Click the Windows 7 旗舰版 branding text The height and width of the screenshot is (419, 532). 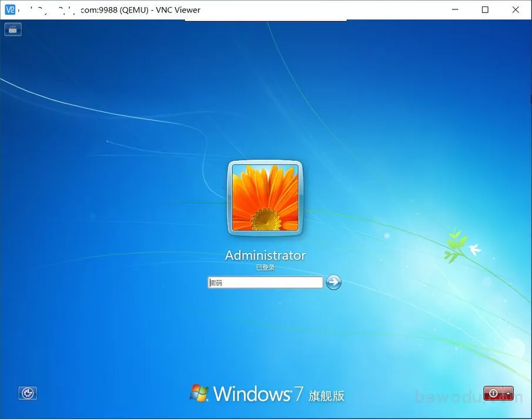pyautogui.click(x=279, y=394)
